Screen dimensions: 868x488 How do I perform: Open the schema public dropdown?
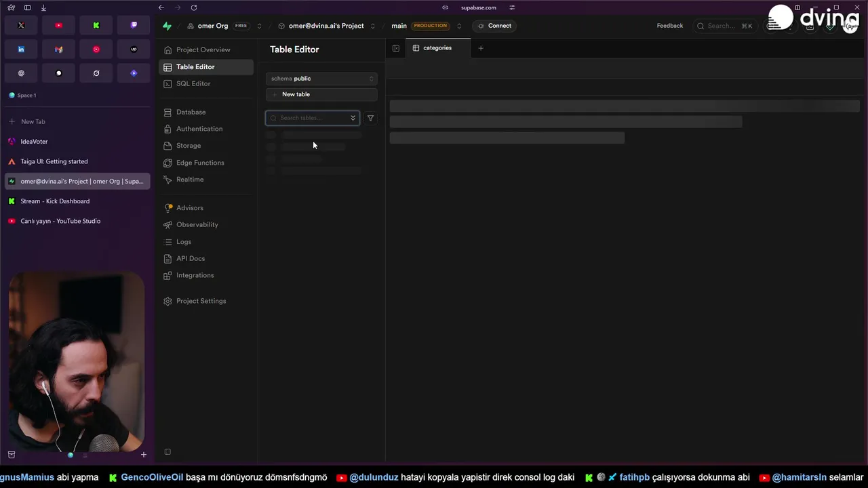tap(321, 79)
